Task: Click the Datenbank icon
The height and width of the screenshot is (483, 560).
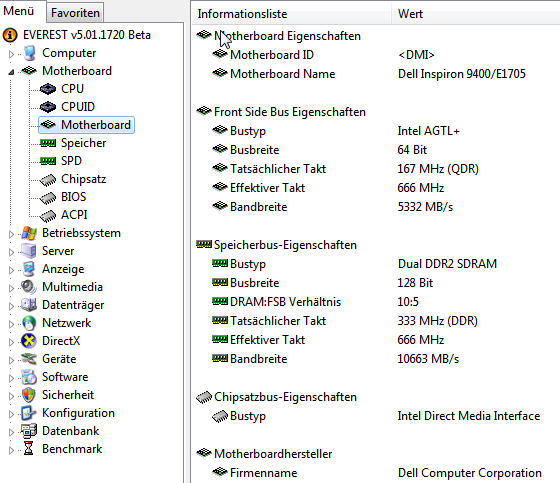Action: click(29, 431)
